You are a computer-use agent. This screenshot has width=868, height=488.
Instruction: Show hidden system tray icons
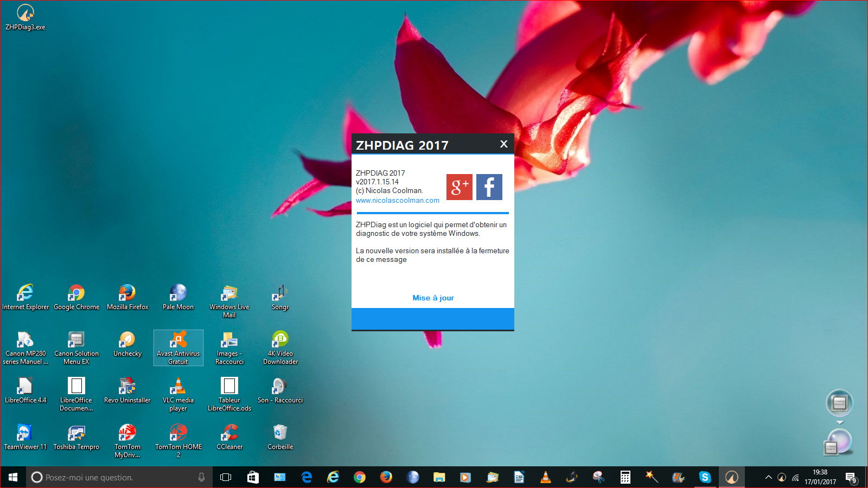[768, 477]
